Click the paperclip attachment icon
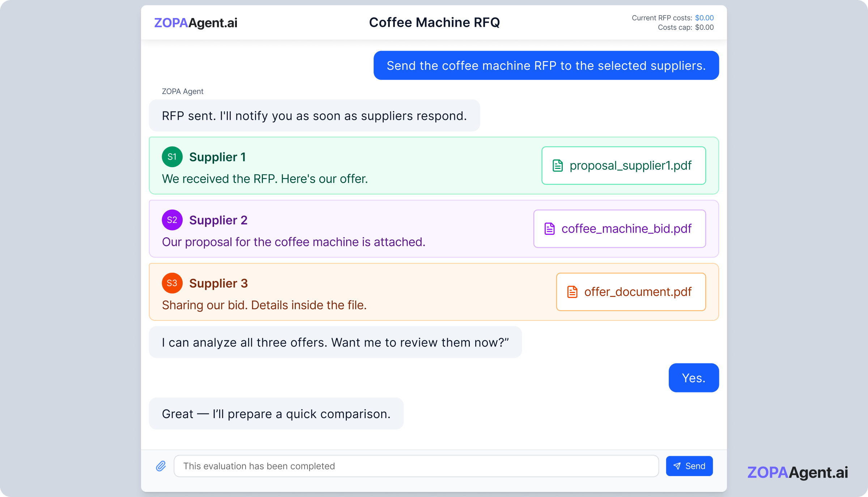This screenshot has width=868, height=497. point(161,466)
